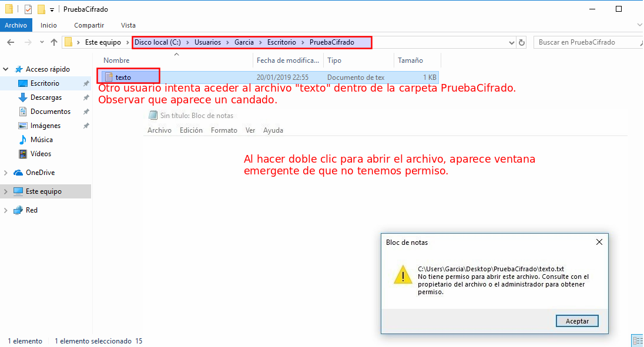The height and width of the screenshot is (347, 644).
Task: Click Usuarios breadcrumb in address bar
Action: 207,42
